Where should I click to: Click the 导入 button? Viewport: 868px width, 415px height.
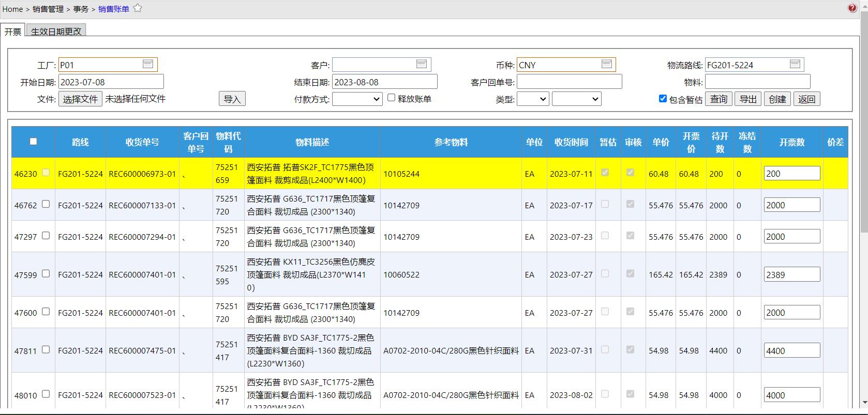coord(232,99)
